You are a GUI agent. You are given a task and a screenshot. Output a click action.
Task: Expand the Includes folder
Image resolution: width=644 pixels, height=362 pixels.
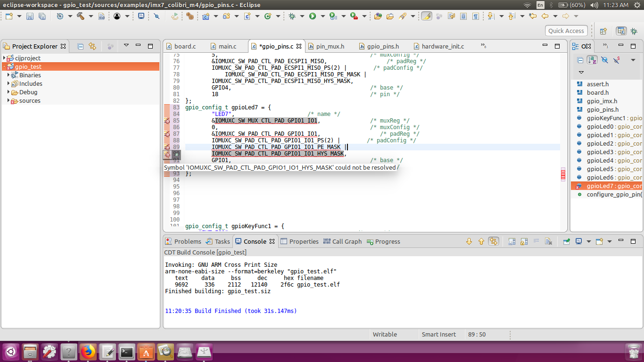tap(8, 83)
